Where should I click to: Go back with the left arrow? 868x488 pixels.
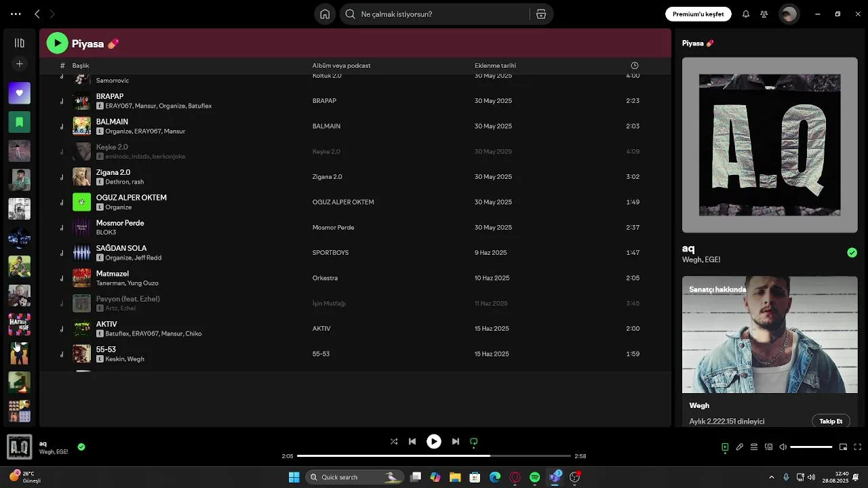37,14
